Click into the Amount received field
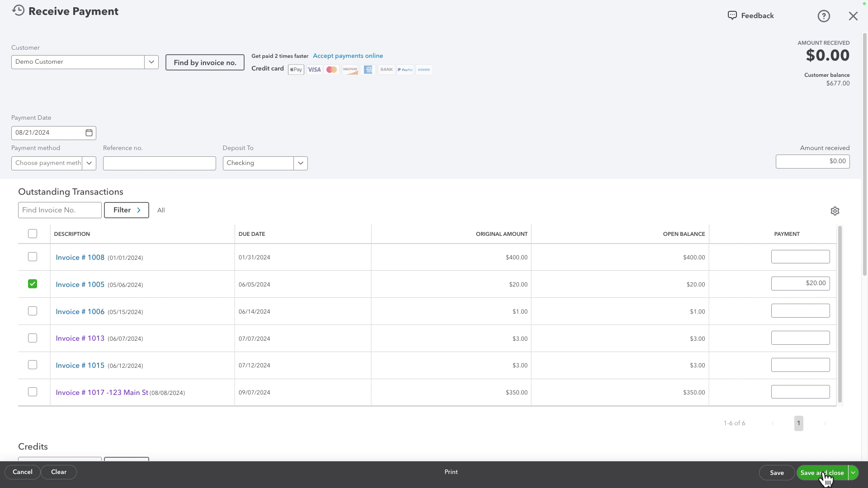Screen dimensions: 868x488 (x=812, y=161)
